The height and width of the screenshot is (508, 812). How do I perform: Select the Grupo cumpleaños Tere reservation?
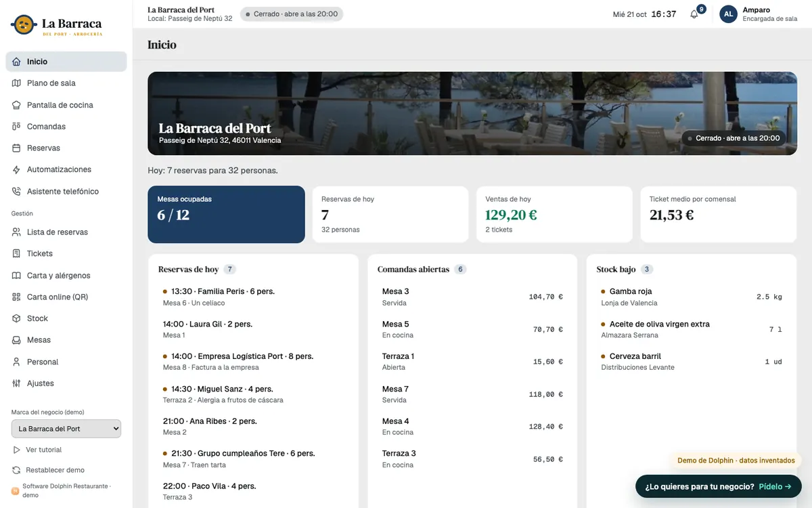(253, 459)
